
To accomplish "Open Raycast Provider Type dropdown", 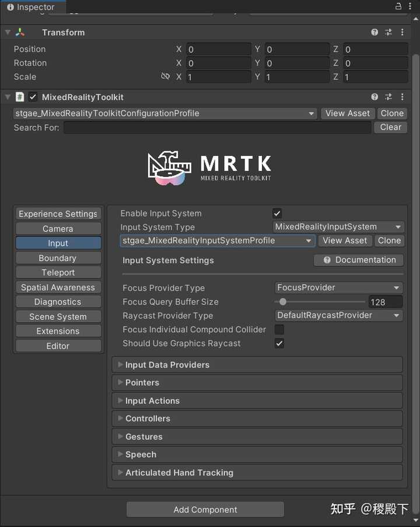I will (x=339, y=315).
